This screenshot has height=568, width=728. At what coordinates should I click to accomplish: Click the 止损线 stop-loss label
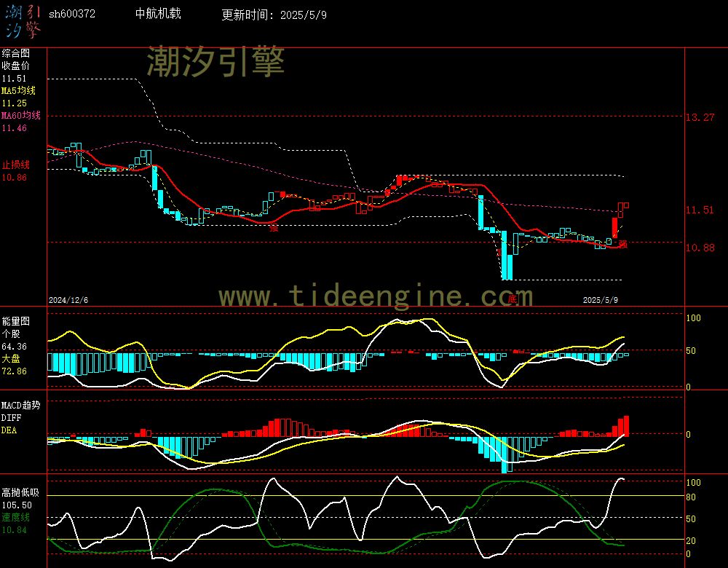coord(16,165)
